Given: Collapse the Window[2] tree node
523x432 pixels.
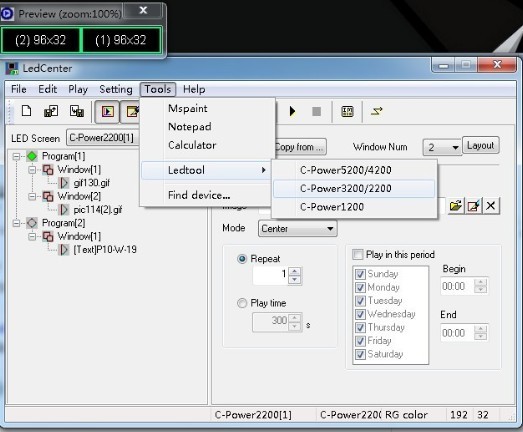Looking at the screenshot, I should (32, 196).
